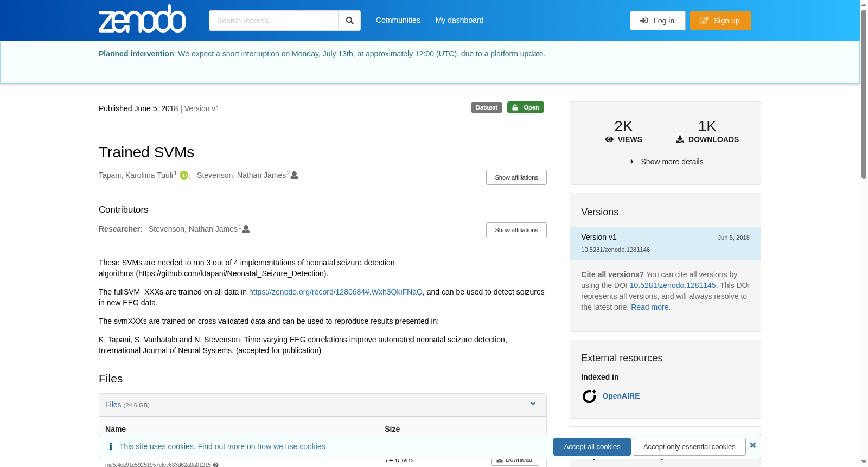Click the person icon beside the Researcher contributor

coord(246,229)
